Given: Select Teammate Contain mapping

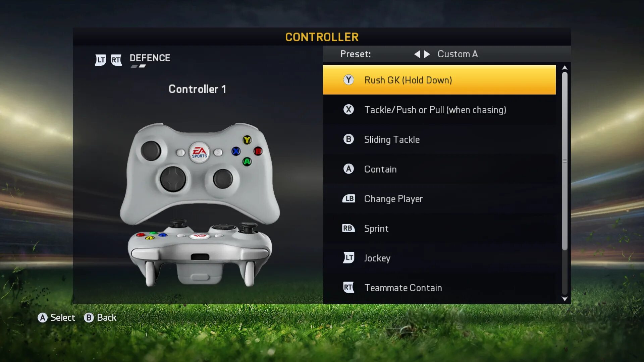Looking at the screenshot, I should pos(439,288).
